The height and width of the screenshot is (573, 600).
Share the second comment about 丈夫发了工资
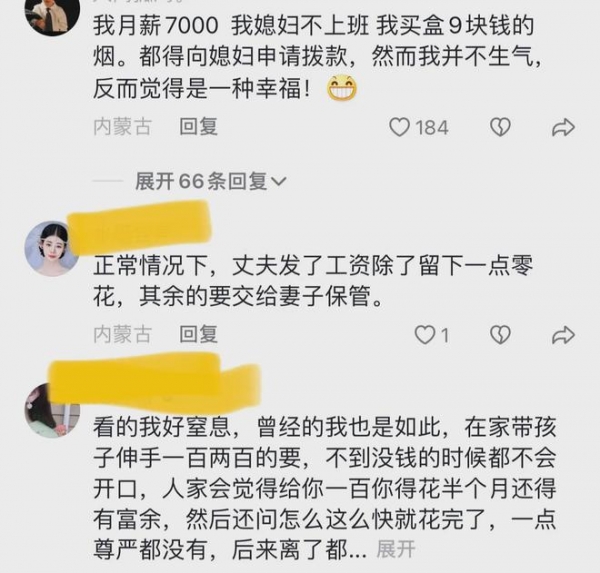pyautogui.click(x=563, y=335)
